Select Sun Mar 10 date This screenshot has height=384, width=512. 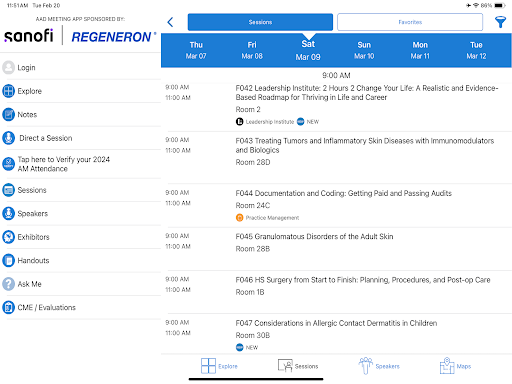tap(364, 50)
